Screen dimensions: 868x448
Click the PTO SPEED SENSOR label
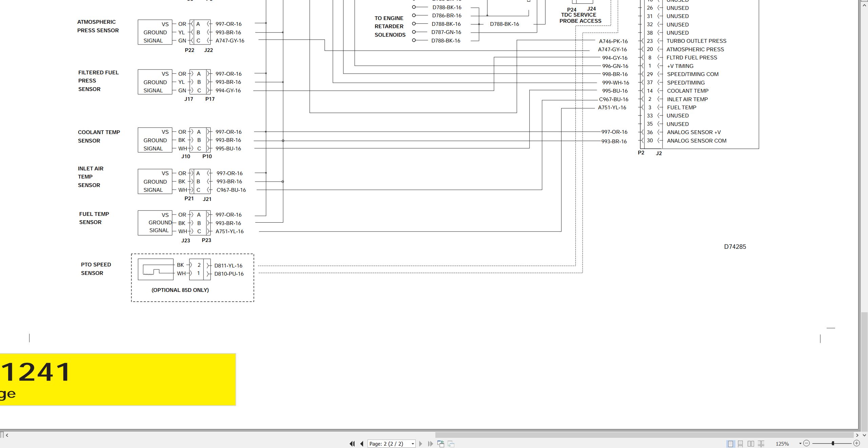(x=96, y=269)
